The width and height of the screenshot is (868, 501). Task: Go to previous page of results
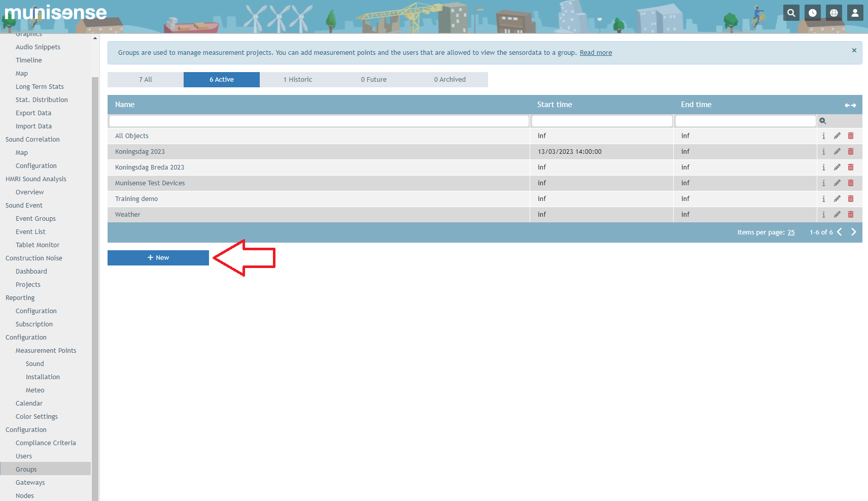[x=840, y=232]
